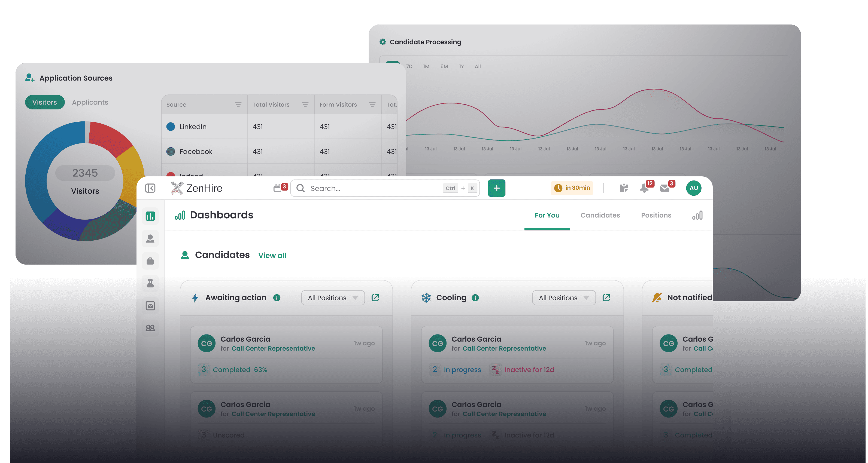Switch to the Candidates tab

coord(600,215)
